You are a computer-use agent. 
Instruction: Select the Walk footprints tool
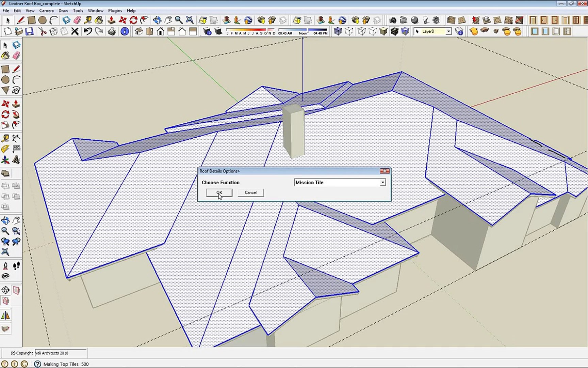(16, 266)
